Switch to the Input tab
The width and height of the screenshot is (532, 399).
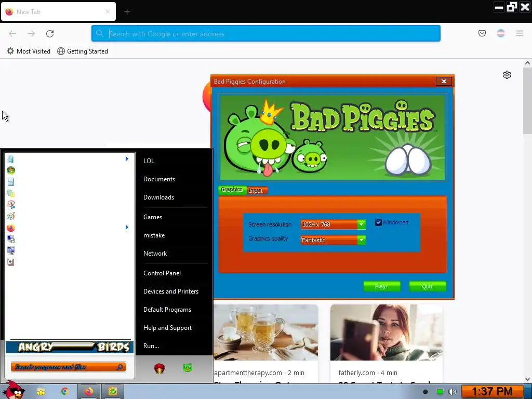256,190
